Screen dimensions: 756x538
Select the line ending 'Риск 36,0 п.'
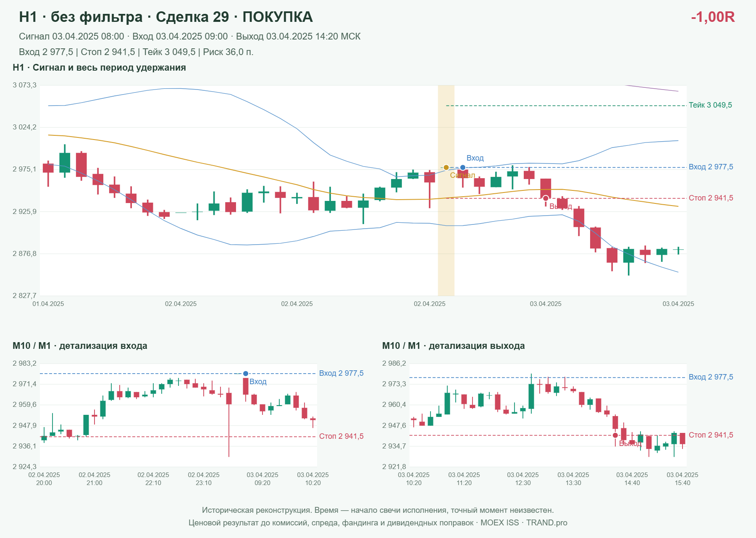pyautogui.click(x=136, y=52)
